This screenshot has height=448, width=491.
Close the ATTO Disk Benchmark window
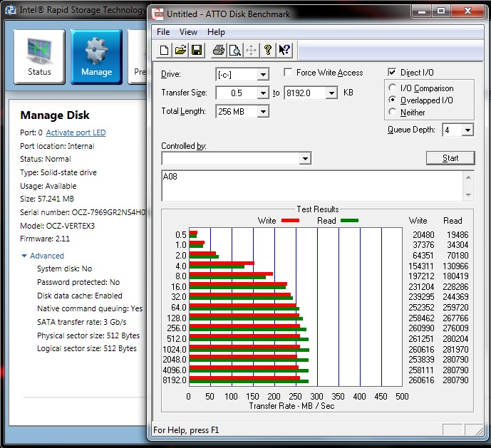[x=467, y=11]
